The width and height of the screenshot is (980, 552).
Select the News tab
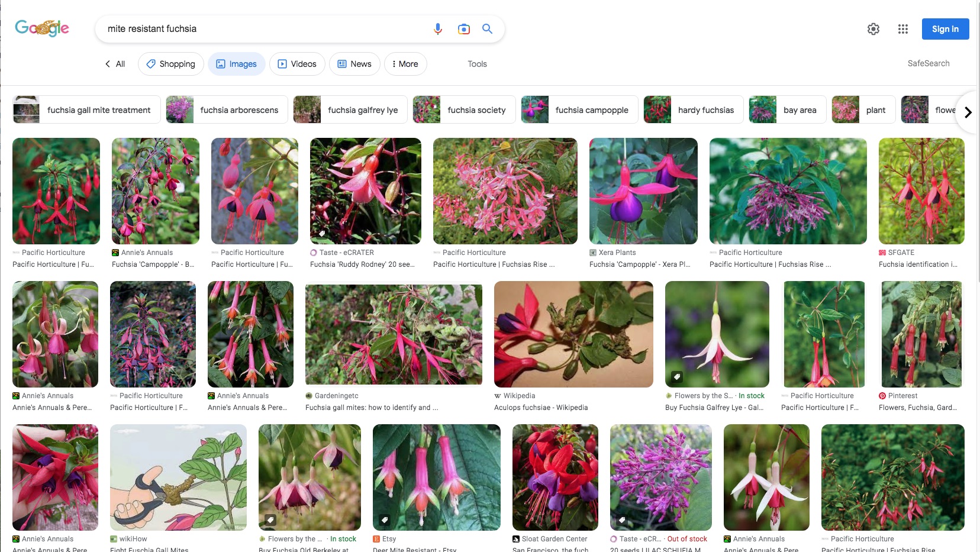coord(354,64)
